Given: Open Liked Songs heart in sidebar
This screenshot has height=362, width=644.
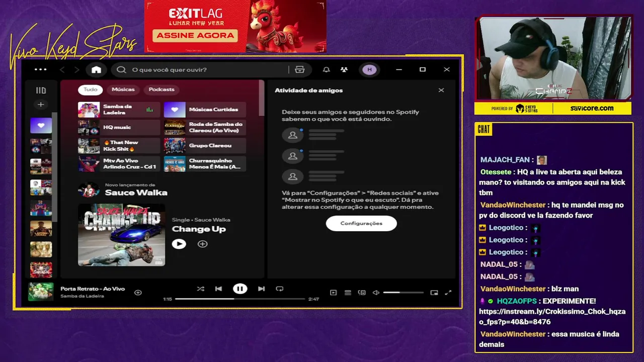Looking at the screenshot, I should pos(41,126).
